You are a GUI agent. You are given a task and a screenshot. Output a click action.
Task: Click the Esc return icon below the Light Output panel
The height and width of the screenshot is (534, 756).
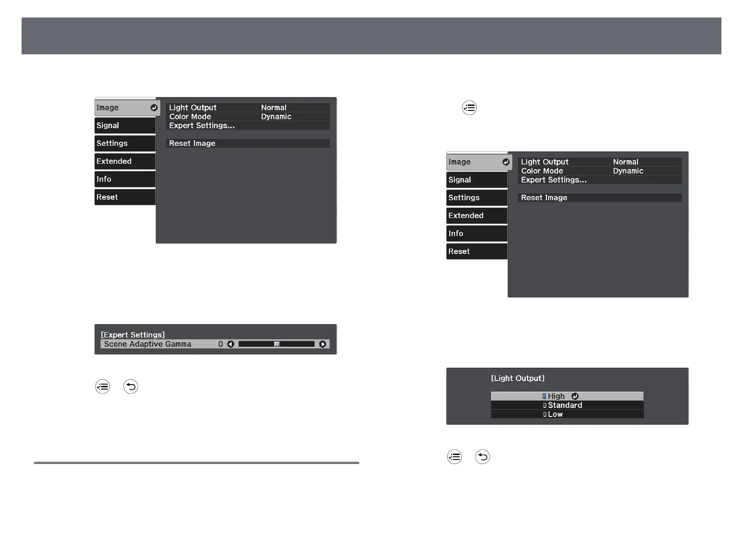tap(483, 457)
